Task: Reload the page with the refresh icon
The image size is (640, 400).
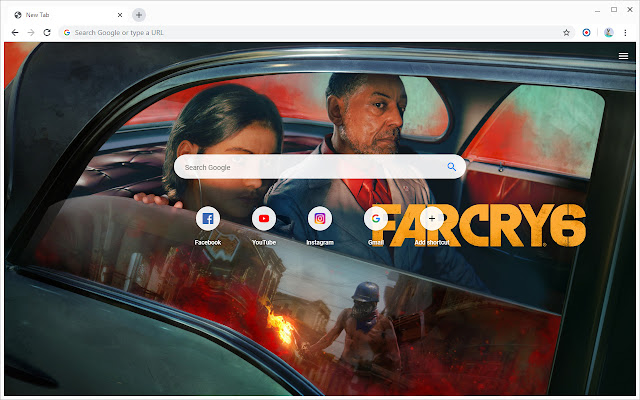Action: tap(47, 33)
